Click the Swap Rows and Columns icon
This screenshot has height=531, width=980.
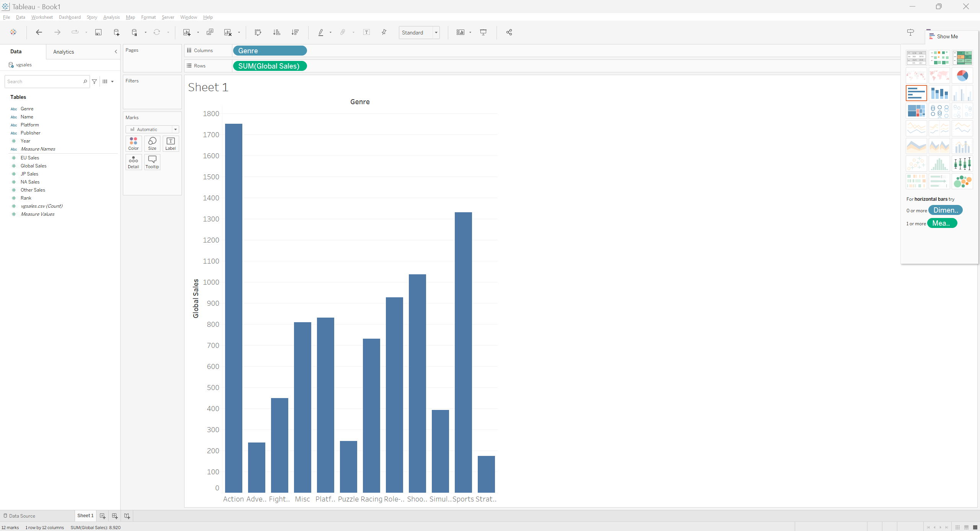pos(258,32)
